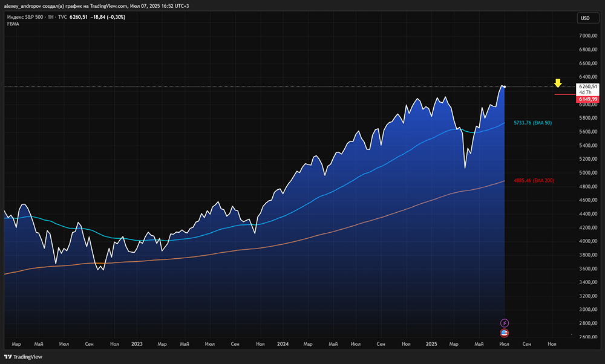Image resolution: width=605 pixels, height=364 pixels.
Task: Open the USD currency selector
Action: coord(587,18)
